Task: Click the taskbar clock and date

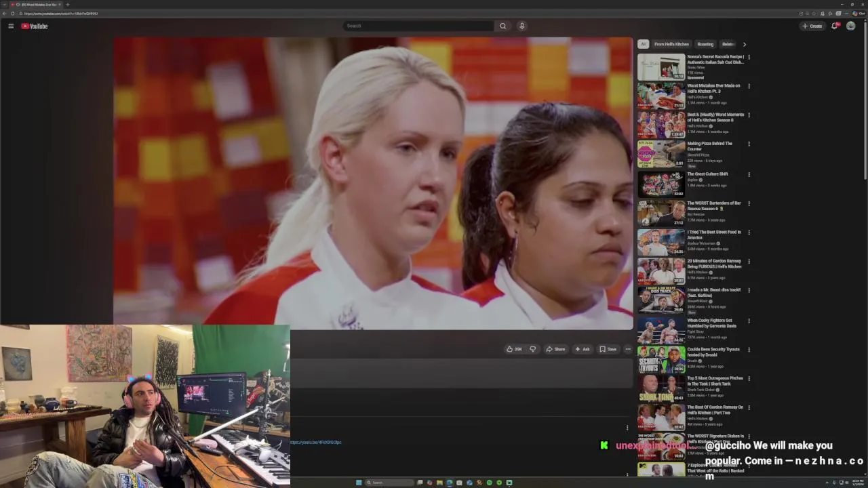Action: tap(858, 483)
